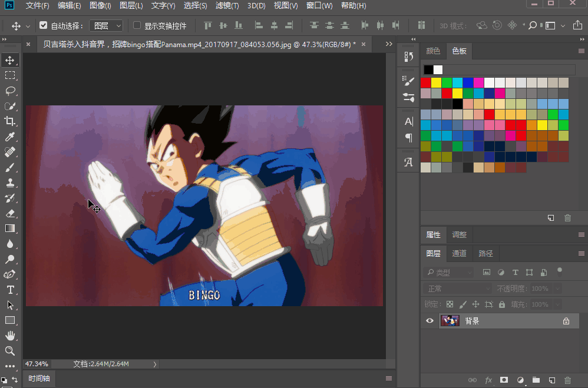Screen dimensions: 588x388
Task: Select the Move tool in the toolbox
Action: 10,60
